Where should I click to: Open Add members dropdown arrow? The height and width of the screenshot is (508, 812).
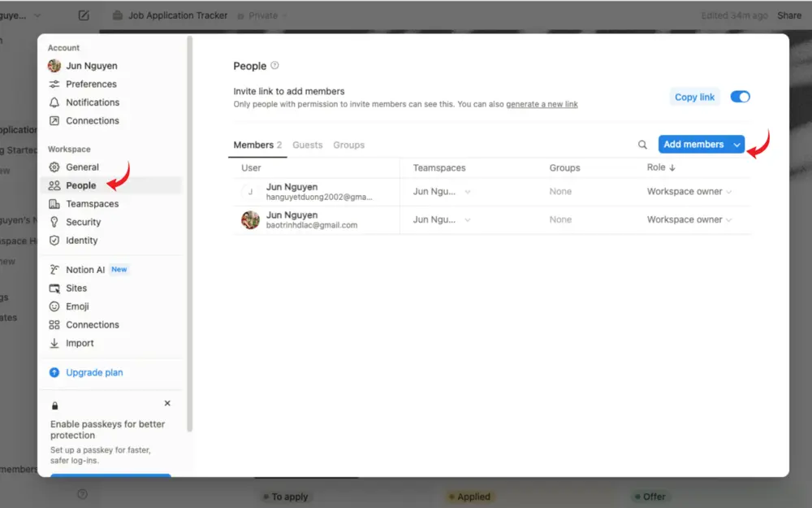point(737,145)
